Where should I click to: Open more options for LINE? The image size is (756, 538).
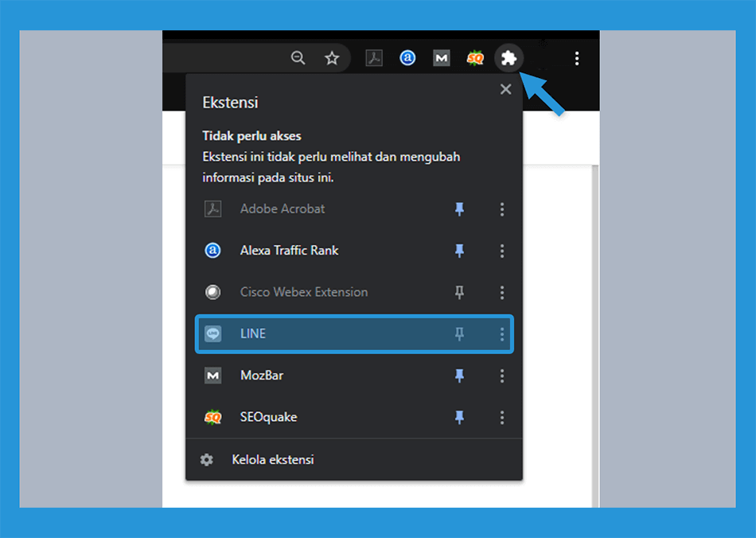[502, 333]
